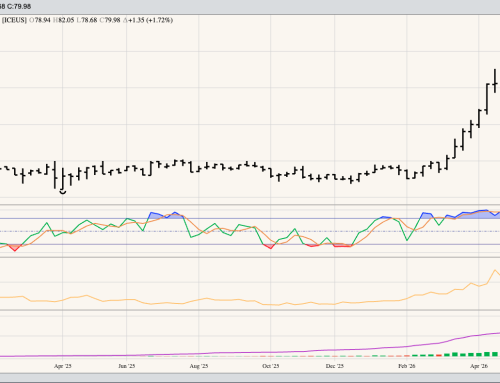Image resolution: width=500 pixels, height=383 pixels.
Task: Click the Feb '26 date axis label
Action: [x=407, y=366]
